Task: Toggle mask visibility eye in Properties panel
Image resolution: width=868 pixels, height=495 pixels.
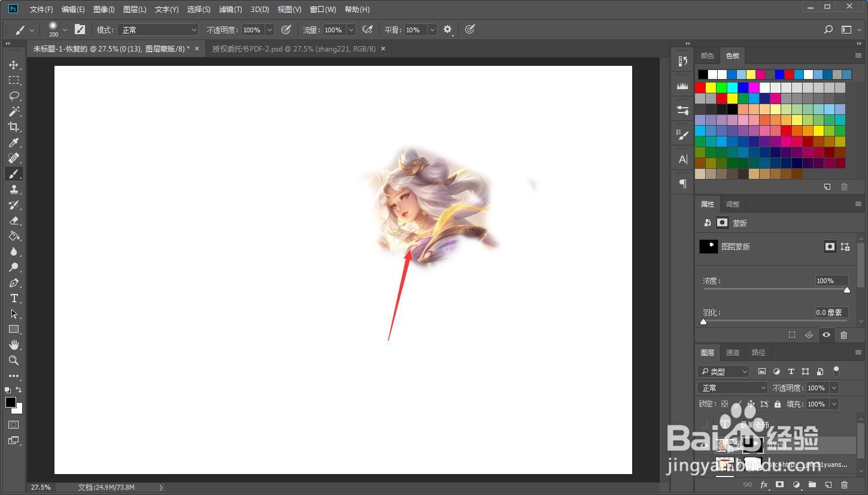Action: (x=826, y=335)
